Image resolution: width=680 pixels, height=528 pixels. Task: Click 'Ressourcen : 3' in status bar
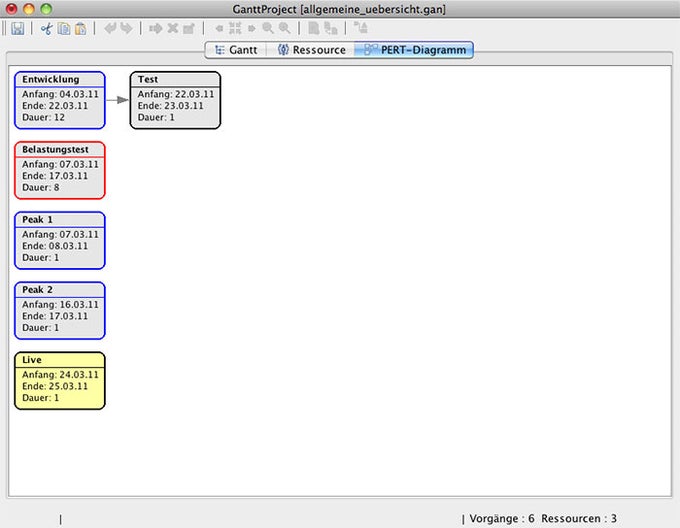click(x=579, y=518)
